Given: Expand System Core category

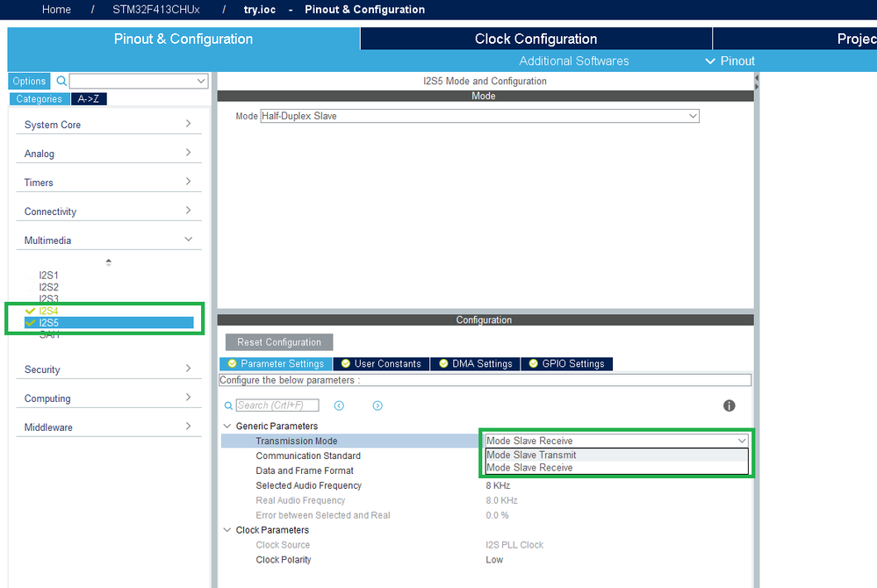Looking at the screenshot, I should 109,124.
